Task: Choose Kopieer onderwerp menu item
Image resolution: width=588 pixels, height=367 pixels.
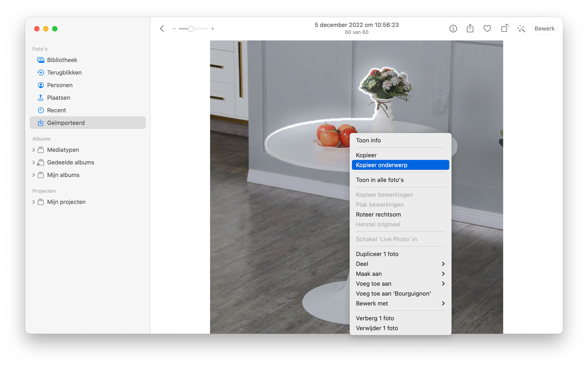Action: click(400, 165)
